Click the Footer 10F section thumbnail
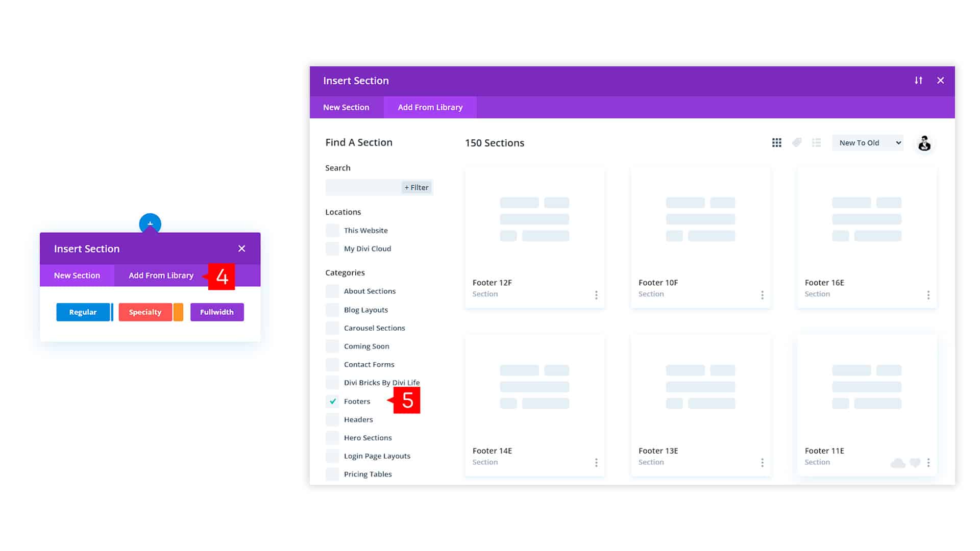The width and height of the screenshot is (980, 551). [700, 219]
